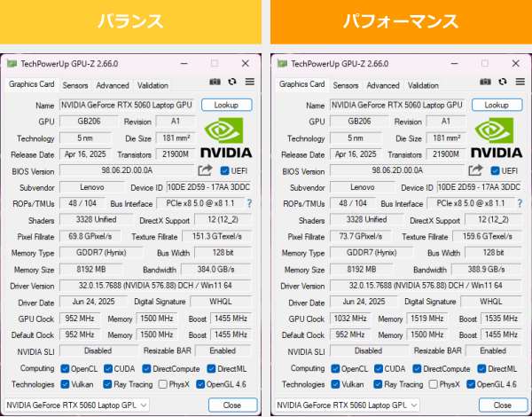Screen dimensions: 532x417
Task: Toggle OpenGL 4.6 checkbox in left window
Action: [200, 384]
